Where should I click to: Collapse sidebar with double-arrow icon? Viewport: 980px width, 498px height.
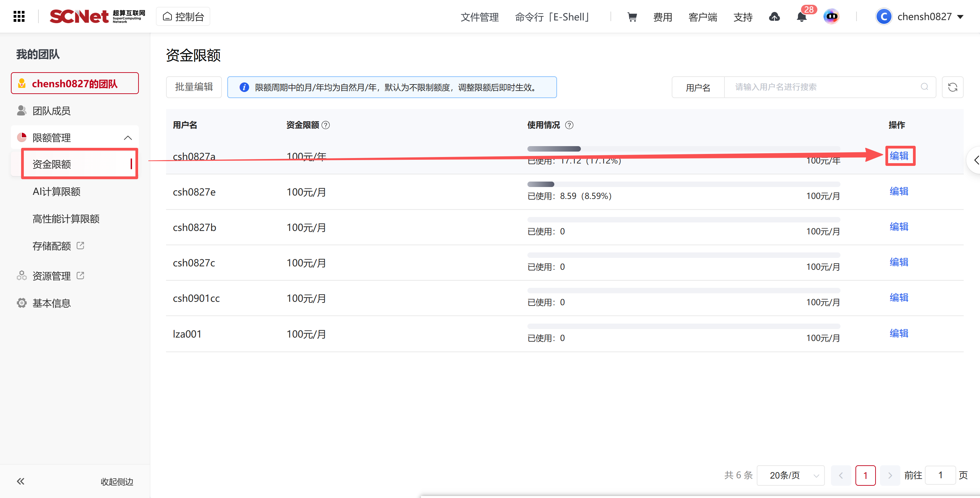[x=20, y=481]
